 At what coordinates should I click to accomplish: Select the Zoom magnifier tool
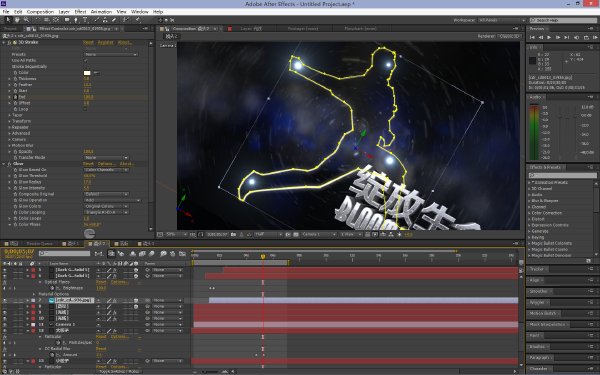coord(26,20)
